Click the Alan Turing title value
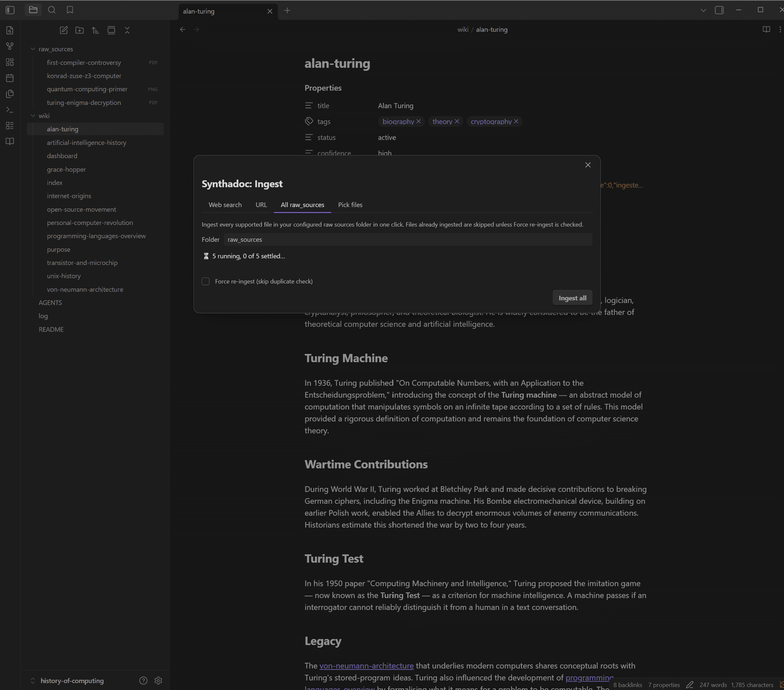This screenshot has width=784, height=690. coord(395,105)
